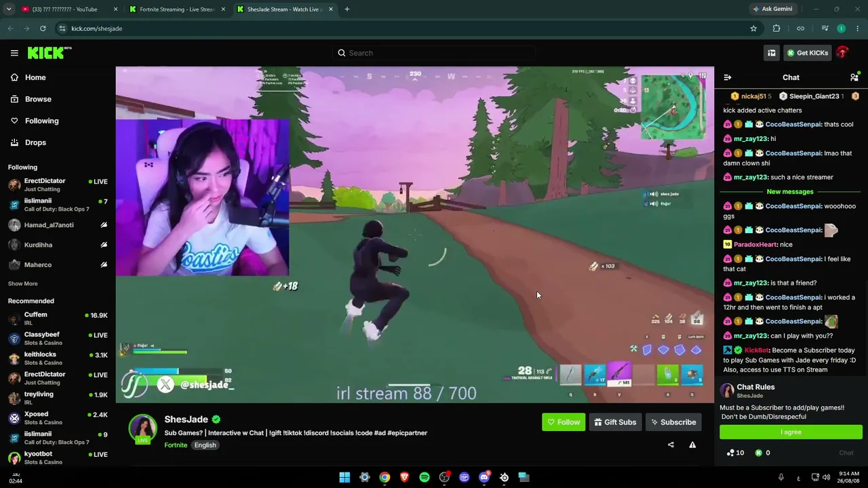Open Discord from the taskbar

pyautogui.click(x=484, y=477)
